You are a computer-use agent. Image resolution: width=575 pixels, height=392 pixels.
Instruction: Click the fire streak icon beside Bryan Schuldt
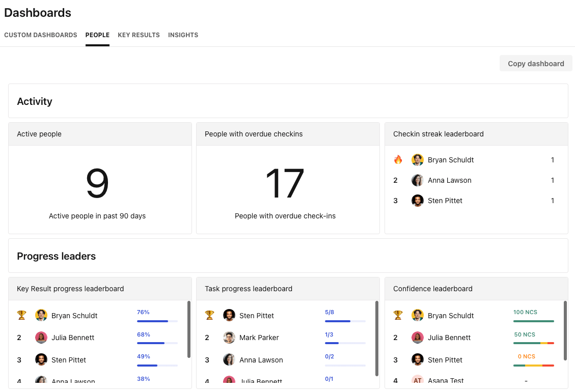[x=398, y=159]
